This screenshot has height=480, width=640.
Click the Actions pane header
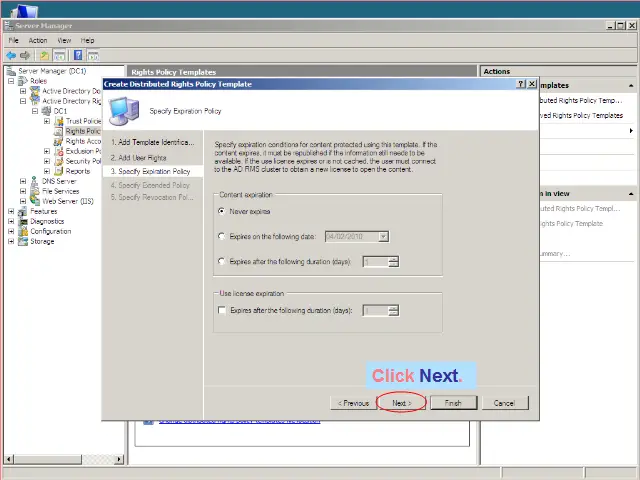pos(558,71)
